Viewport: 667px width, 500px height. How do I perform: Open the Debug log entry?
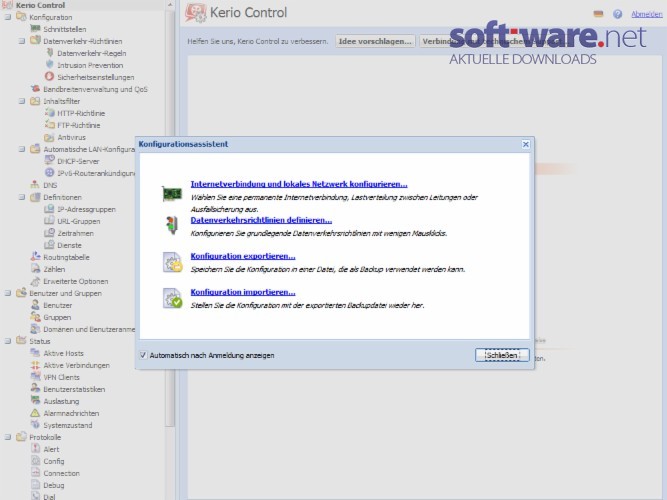pos(54,485)
